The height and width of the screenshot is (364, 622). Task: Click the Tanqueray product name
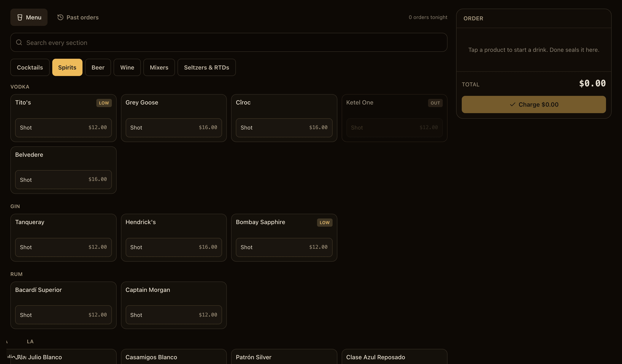30,222
